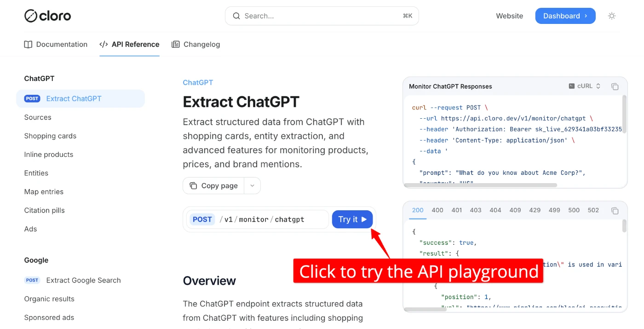Select the 429 response tab
The height and width of the screenshot is (329, 644).
click(x=535, y=210)
